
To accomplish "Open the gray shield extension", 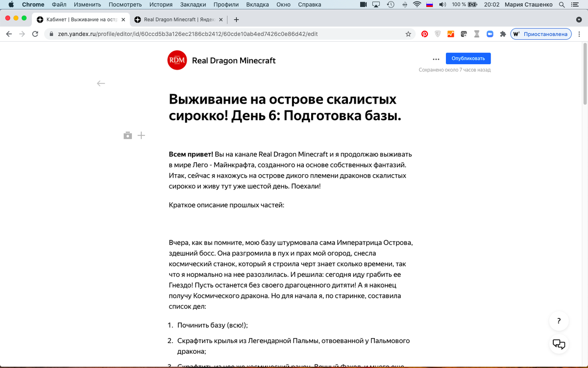I will tap(438, 34).
